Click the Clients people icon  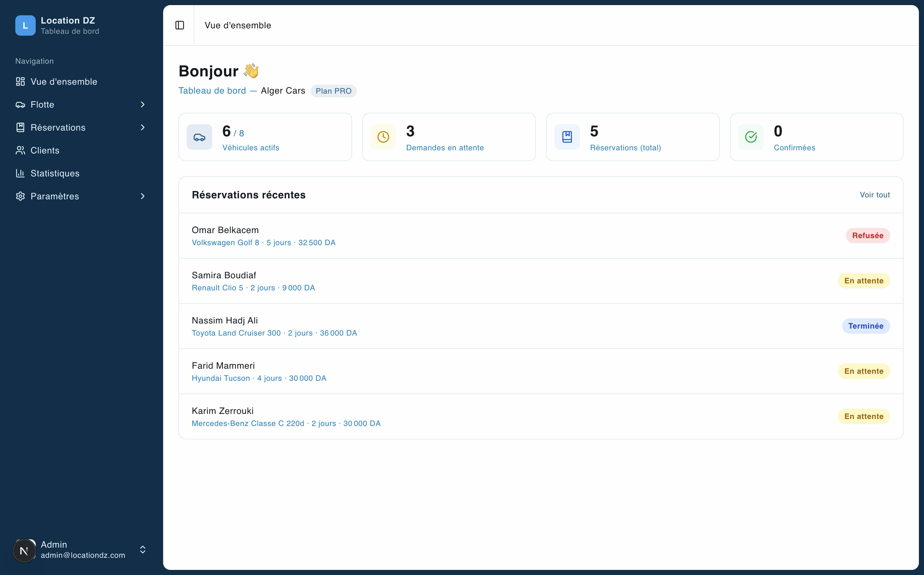point(20,150)
